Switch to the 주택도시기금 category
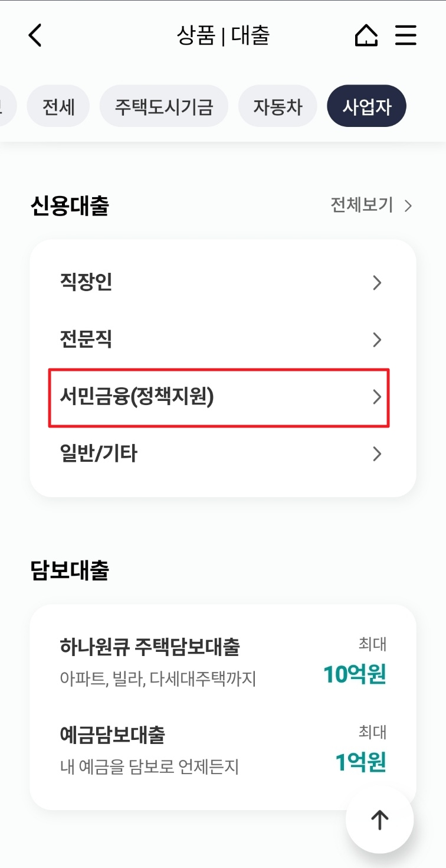446x868 pixels. click(163, 106)
